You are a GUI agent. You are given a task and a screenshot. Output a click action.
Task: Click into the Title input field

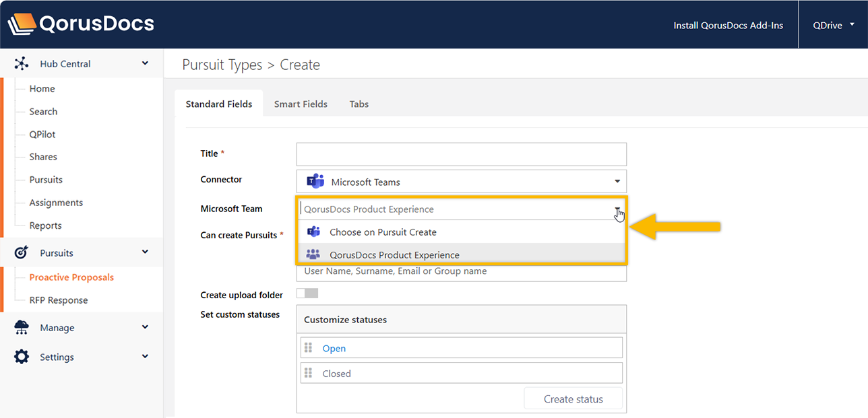click(461, 154)
